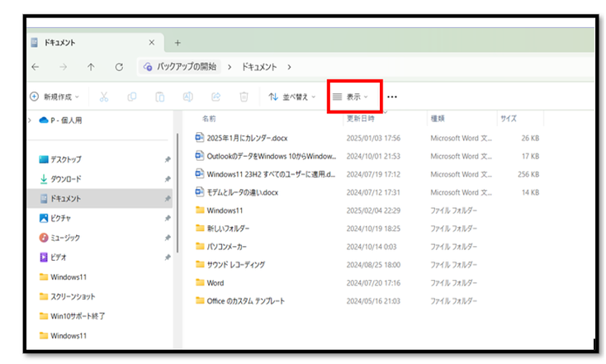The height and width of the screenshot is (364, 606).
Task: Click the Delete trash can icon
Action: [244, 97]
